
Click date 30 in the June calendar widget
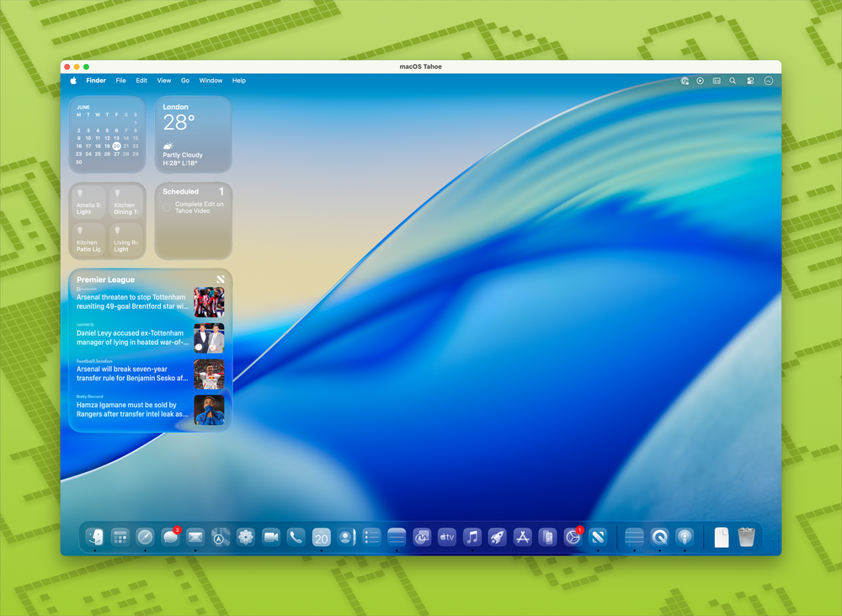tap(79, 162)
